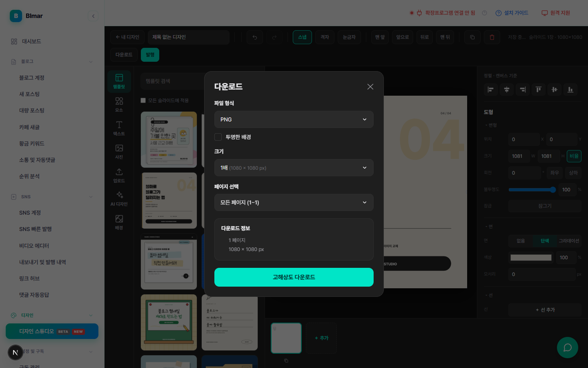Open 블로그 계정 in the sidebar
This screenshot has height=368, width=588.
point(32,78)
